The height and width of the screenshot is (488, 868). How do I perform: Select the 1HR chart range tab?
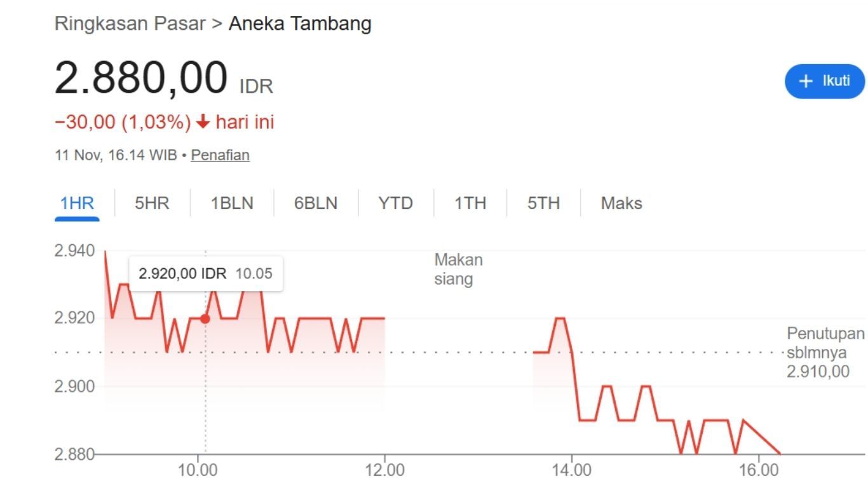click(77, 203)
